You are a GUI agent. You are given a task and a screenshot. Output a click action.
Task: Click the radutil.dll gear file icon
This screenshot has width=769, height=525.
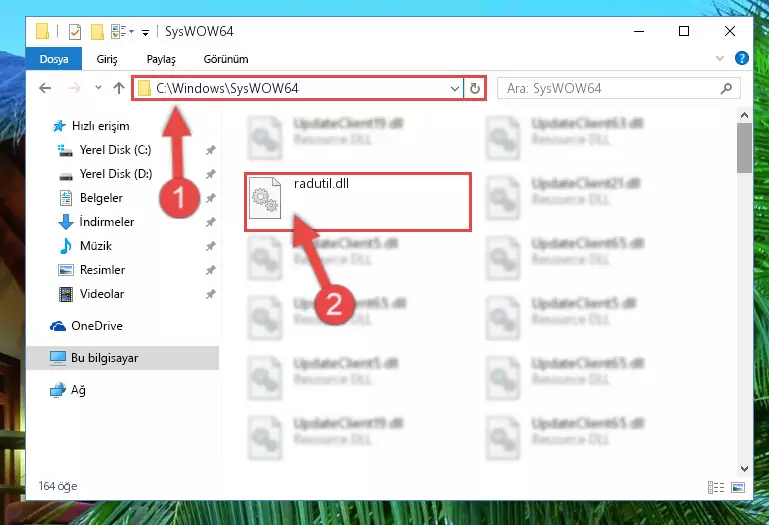pos(265,198)
